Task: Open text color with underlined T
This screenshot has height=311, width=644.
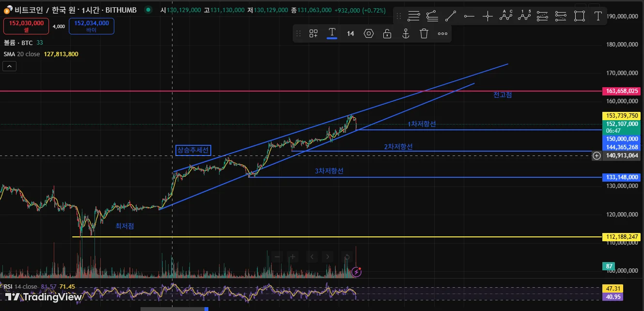Action: [x=332, y=33]
